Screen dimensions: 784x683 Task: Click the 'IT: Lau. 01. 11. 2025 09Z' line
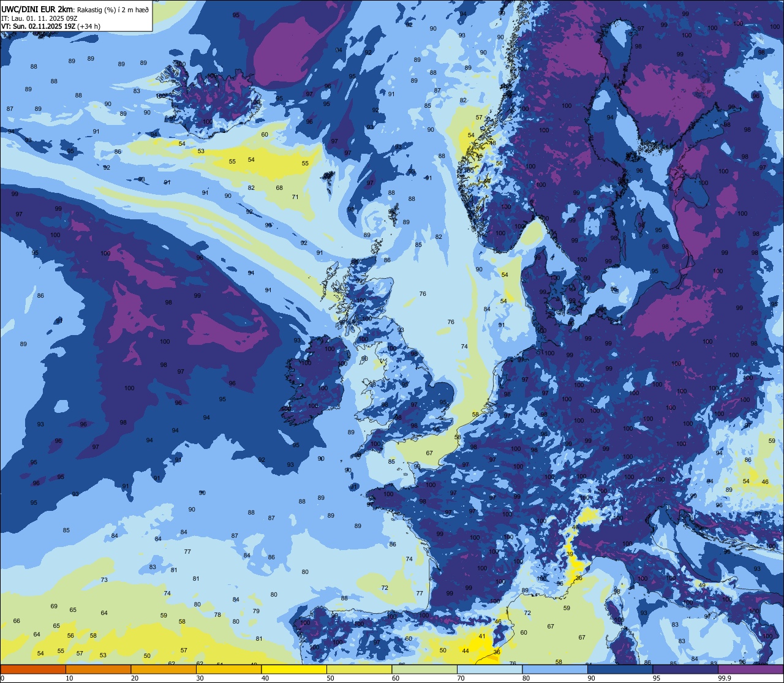(39, 18)
